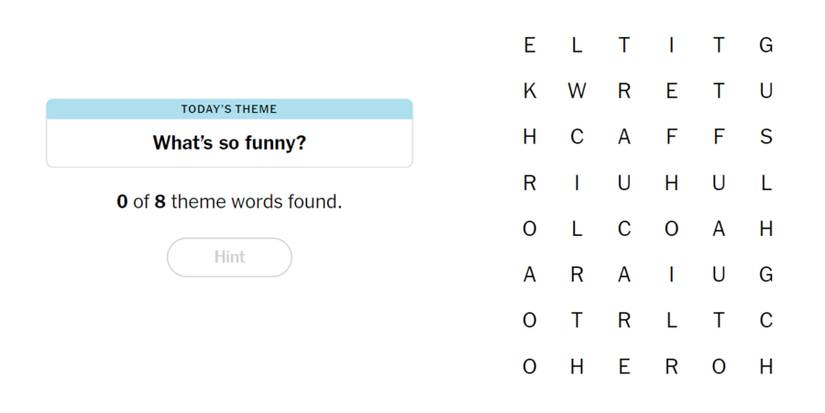Pick the letter S in the grid
The width and height of the screenshot is (825, 413).
(766, 137)
